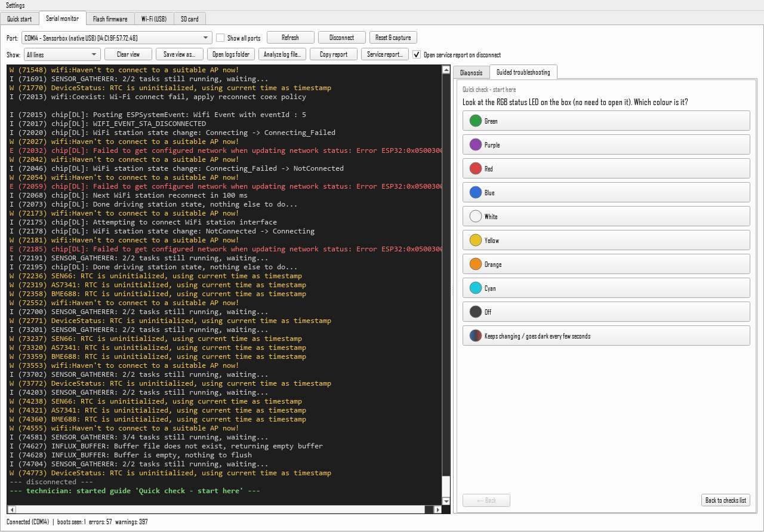Pick the red LED colour circle
This screenshot has width=764, height=532.
(x=476, y=169)
